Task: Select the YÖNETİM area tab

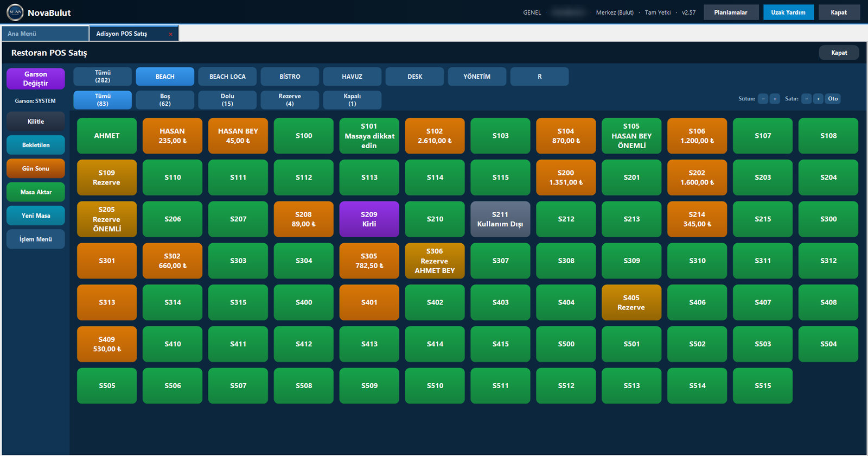Action: [477, 77]
